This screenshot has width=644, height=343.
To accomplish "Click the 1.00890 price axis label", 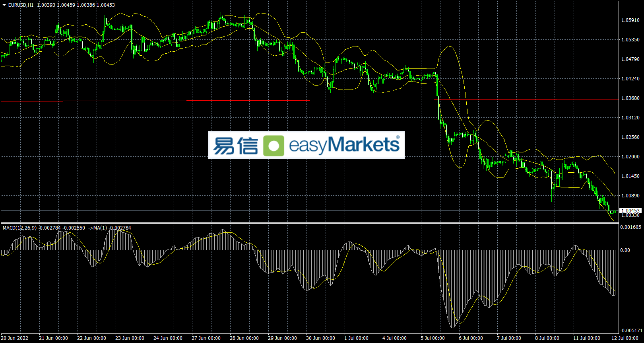I will click(630, 196).
